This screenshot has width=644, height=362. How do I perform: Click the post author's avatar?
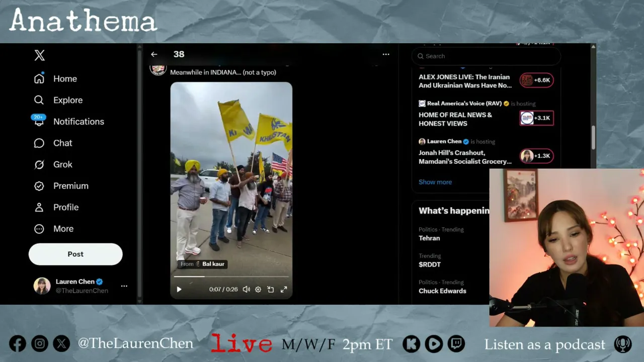[158, 69]
